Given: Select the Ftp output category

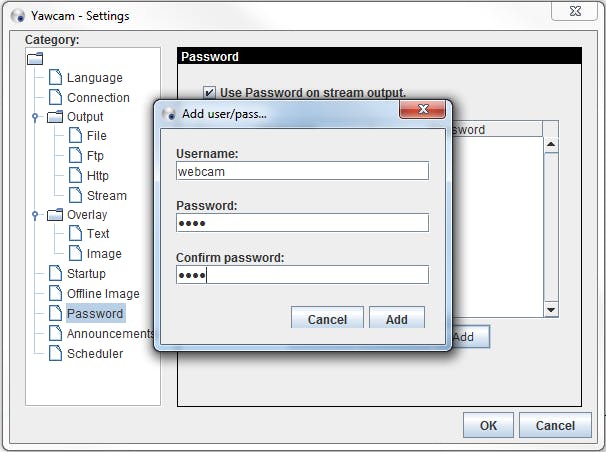Looking at the screenshot, I should 95,156.
